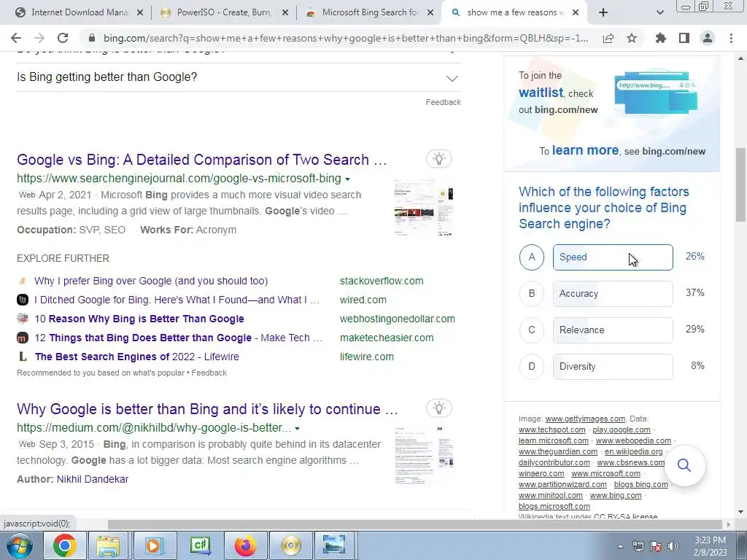Switch to PowerISO tab
The image size is (747, 560).
[225, 12]
